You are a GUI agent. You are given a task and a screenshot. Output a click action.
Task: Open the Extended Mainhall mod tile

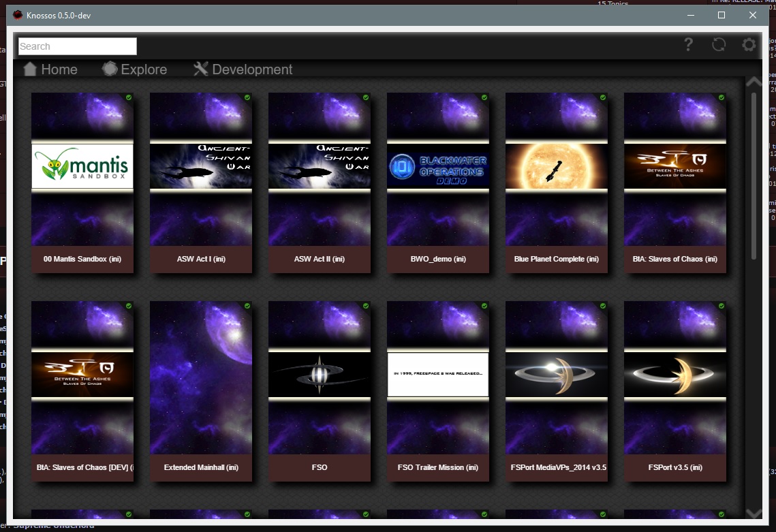(201, 391)
